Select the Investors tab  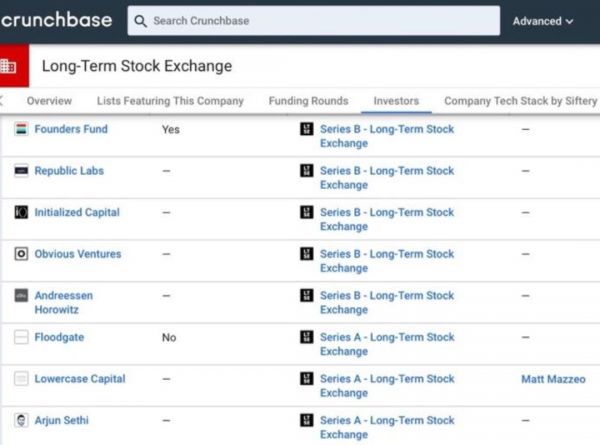(396, 101)
